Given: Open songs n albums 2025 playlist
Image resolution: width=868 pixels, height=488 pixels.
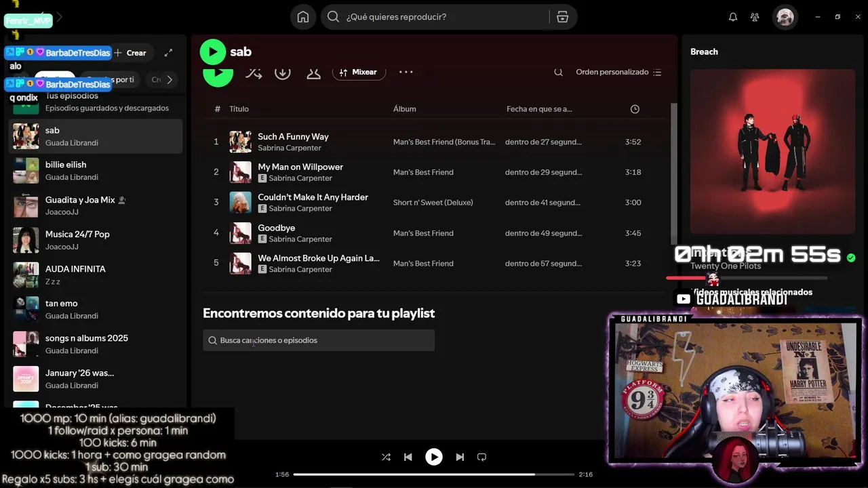Looking at the screenshot, I should click(x=96, y=344).
